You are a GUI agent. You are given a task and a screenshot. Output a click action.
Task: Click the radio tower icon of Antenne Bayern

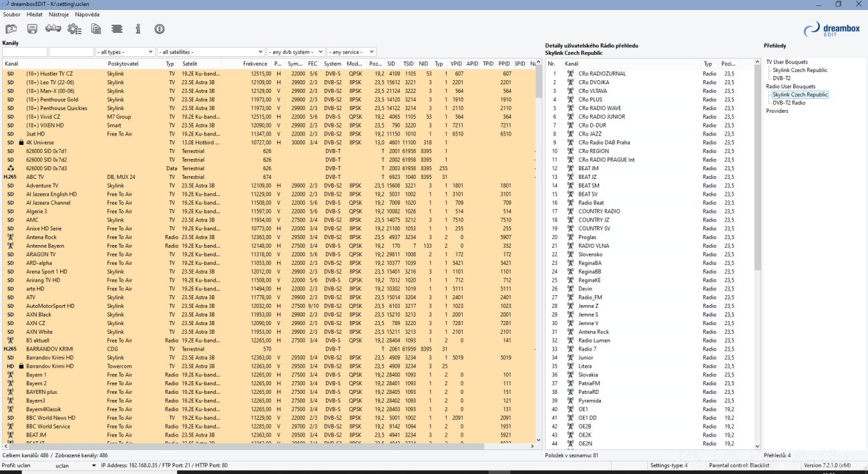tap(10, 246)
